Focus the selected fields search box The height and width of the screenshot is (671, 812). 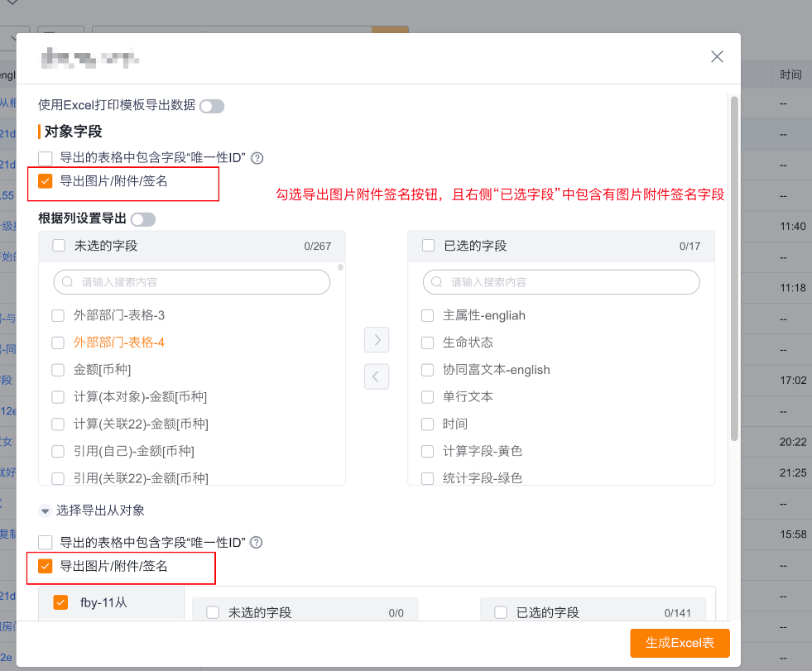(x=561, y=282)
